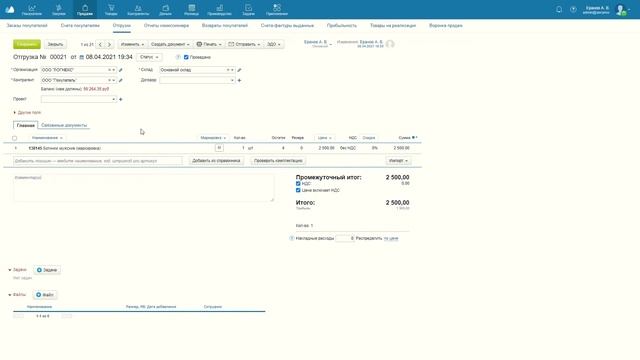
Task: Go to next shipment document arrow
Action: pos(109,44)
